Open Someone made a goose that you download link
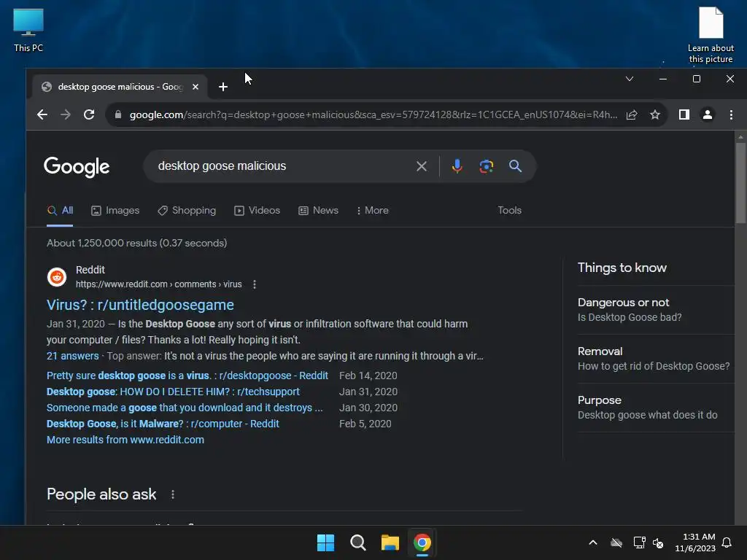747x560 pixels. click(x=185, y=408)
